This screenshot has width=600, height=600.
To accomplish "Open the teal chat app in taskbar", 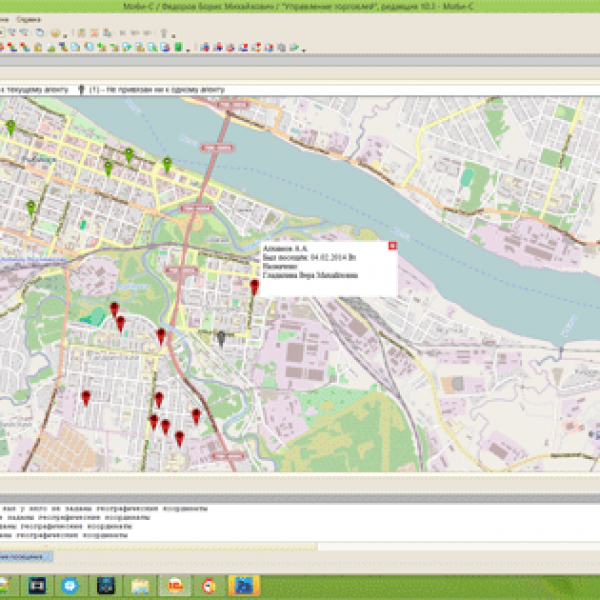I will pos(72,584).
